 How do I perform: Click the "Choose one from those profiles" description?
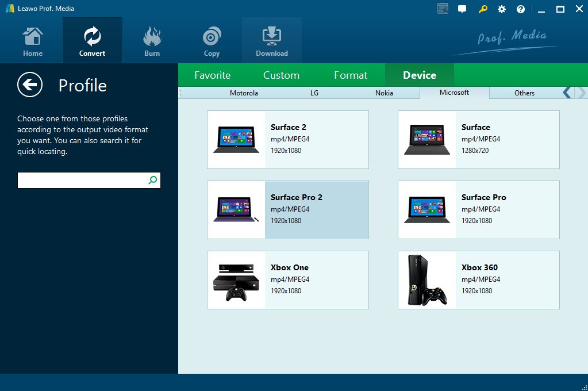point(83,135)
